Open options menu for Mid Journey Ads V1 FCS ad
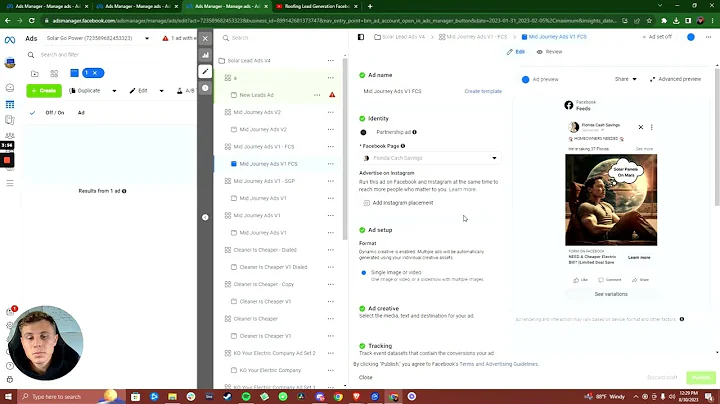 331,164
